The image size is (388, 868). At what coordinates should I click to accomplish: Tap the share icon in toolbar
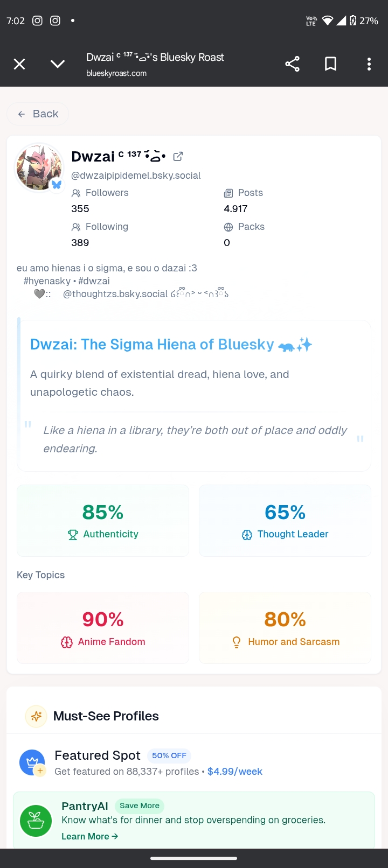pos(292,65)
